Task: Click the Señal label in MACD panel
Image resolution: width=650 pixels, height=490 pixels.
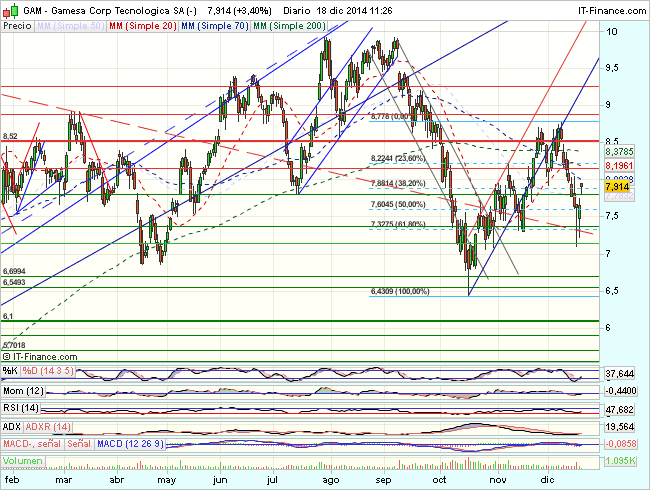Action: [x=79, y=444]
